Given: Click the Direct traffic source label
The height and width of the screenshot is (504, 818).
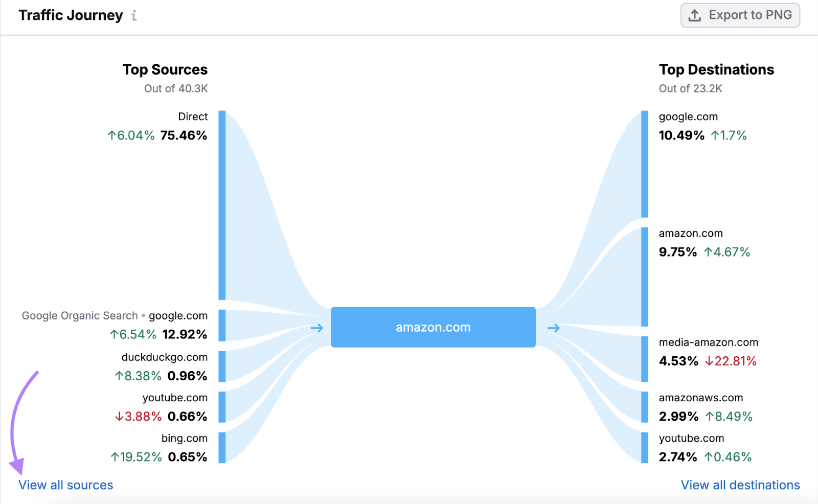Looking at the screenshot, I should pos(193,117).
